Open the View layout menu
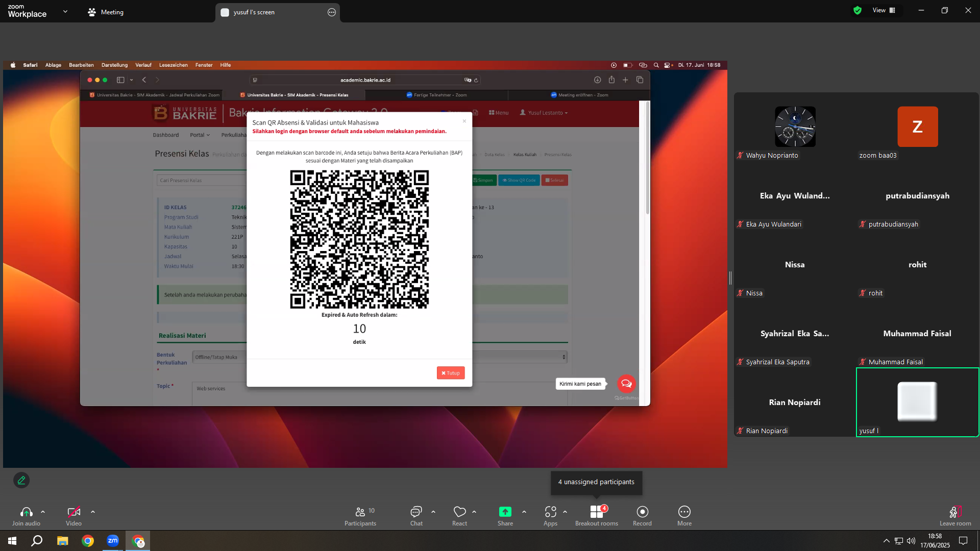Viewport: 980px width, 551px height. [x=884, y=10]
